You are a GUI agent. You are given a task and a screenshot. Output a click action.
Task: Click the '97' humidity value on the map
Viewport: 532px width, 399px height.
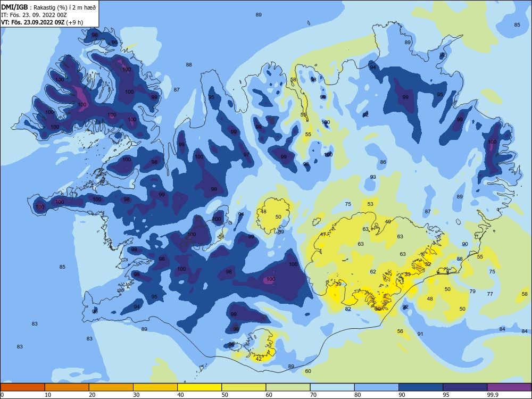pyautogui.click(x=246, y=155)
